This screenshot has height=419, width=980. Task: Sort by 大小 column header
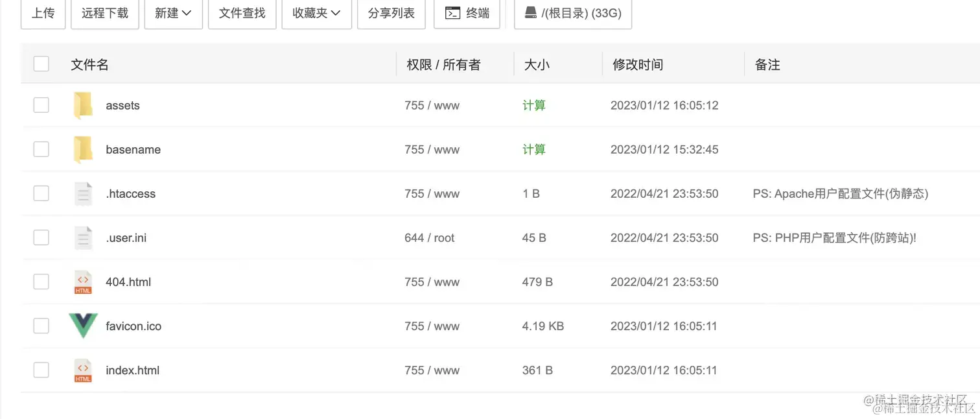(537, 64)
